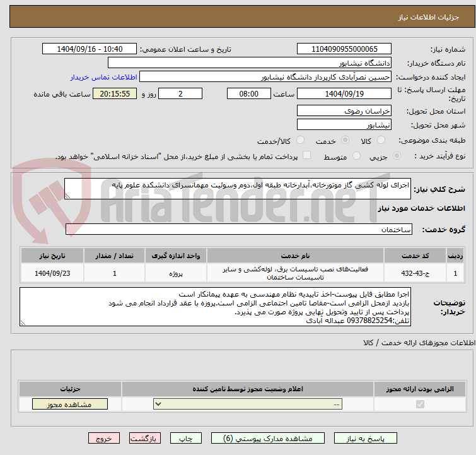Click the تعداد / مقدار column header
476x455 pixels.
pos(115,256)
